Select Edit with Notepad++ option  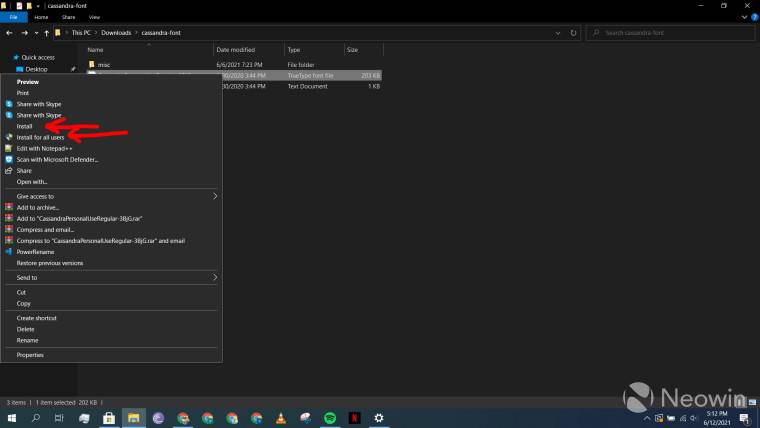click(43, 148)
